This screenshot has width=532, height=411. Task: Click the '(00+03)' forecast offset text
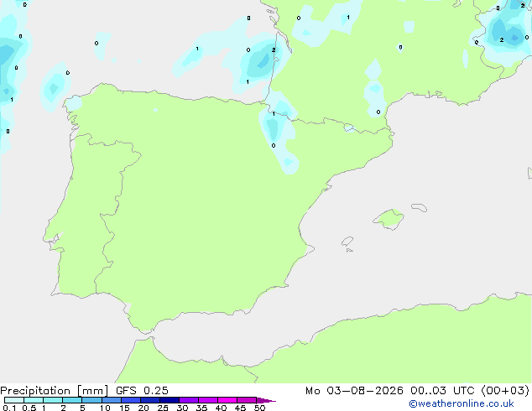[x=505, y=390]
